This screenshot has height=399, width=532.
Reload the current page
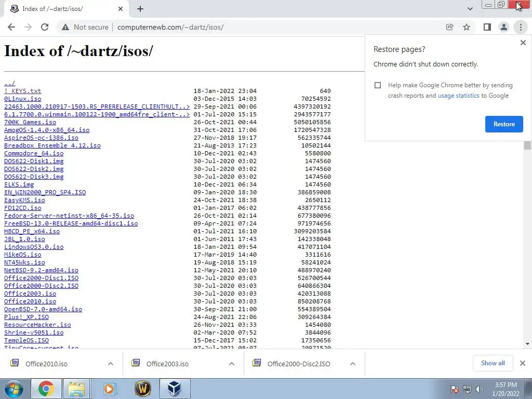click(45, 27)
